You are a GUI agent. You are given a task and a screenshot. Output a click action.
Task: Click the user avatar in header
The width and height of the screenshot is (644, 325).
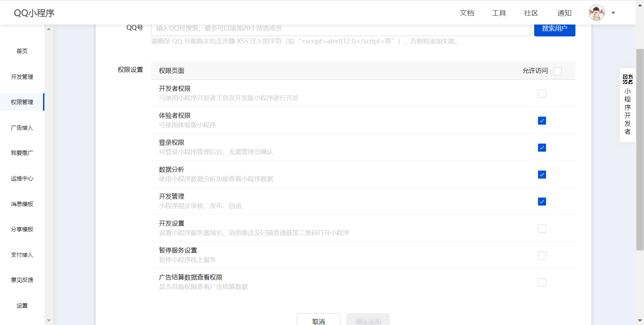click(597, 13)
